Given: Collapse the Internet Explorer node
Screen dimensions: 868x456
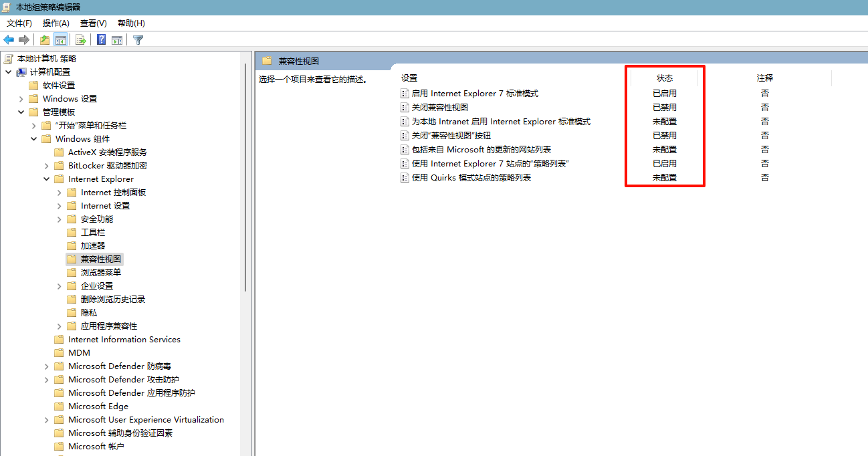Looking at the screenshot, I should [46, 179].
